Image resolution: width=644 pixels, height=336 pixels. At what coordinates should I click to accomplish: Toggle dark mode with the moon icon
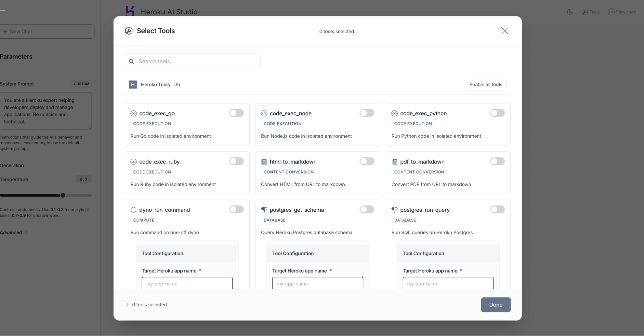[570, 12]
